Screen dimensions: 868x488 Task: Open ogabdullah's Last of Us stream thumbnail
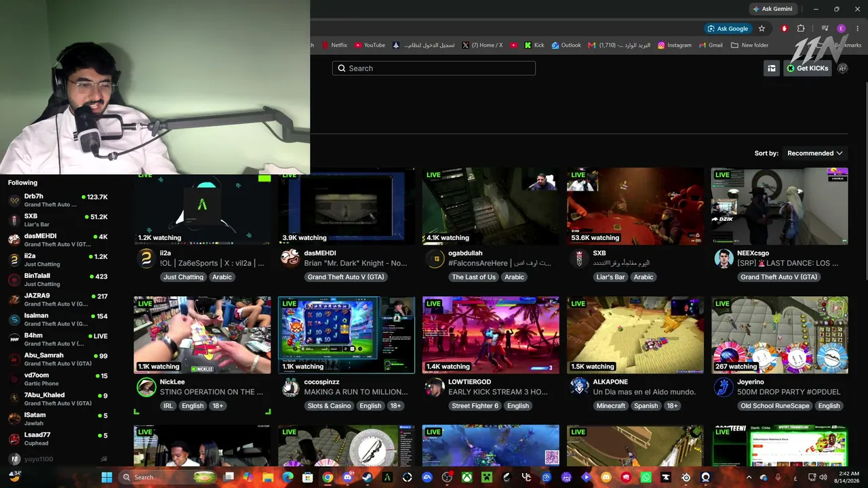click(491, 206)
